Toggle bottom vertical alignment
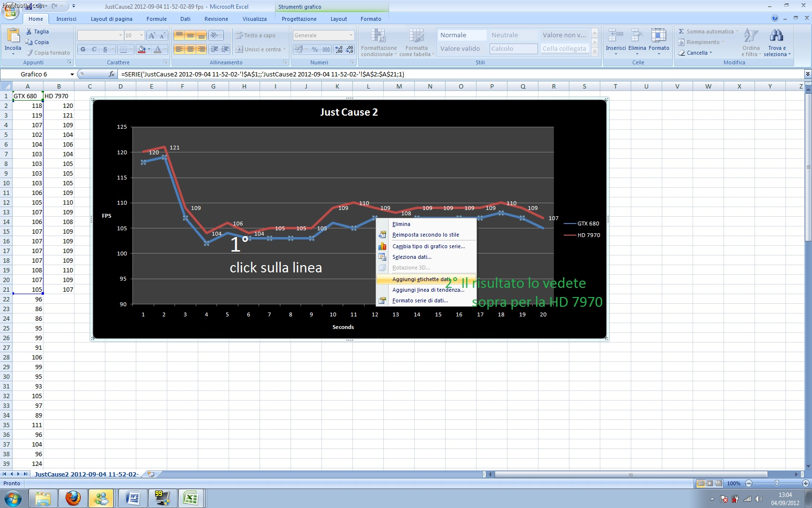This screenshot has width=812, height=508. [201, 35]
